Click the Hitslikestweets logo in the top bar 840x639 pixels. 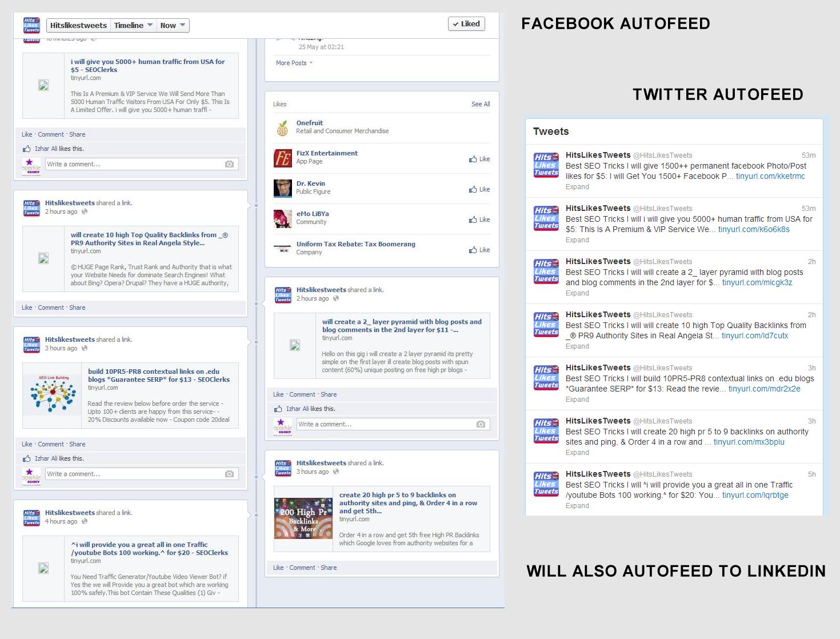(31, 25)
